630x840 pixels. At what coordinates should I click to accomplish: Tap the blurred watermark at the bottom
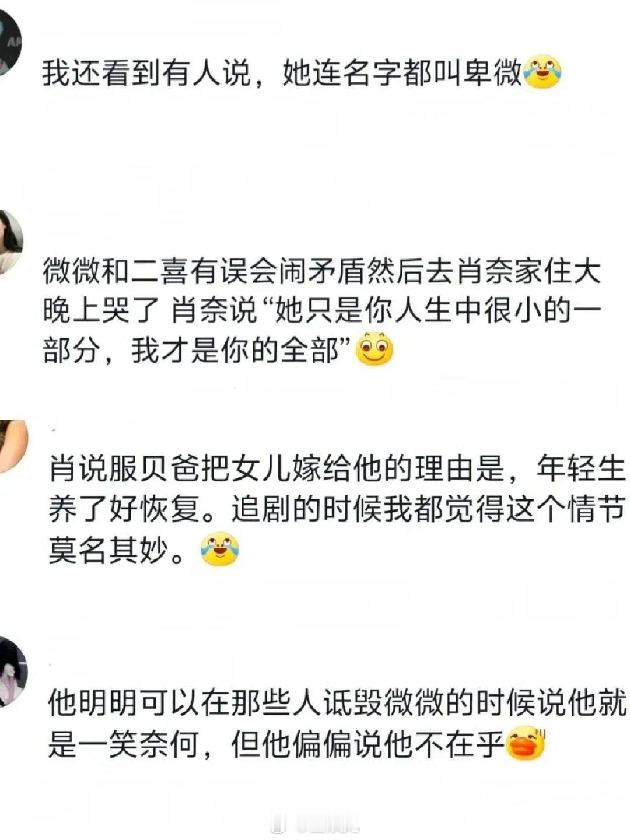(316, 827)
